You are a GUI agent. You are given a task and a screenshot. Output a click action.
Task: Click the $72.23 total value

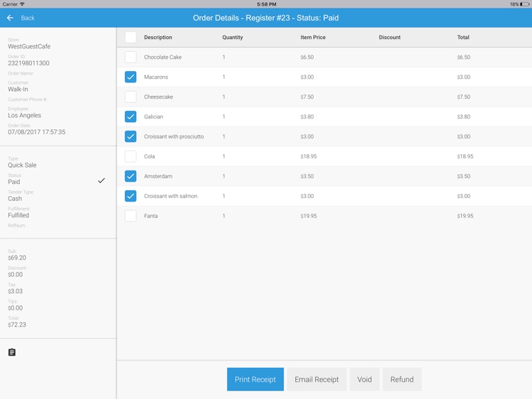(x=17, y=324)
